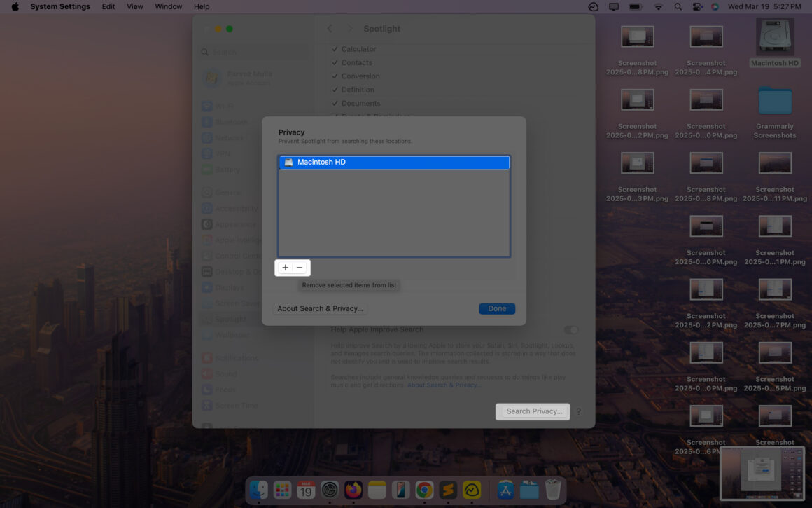This screenshot has height=508, width=812.
Task: Open the View menu
Action: coord(134,6)
